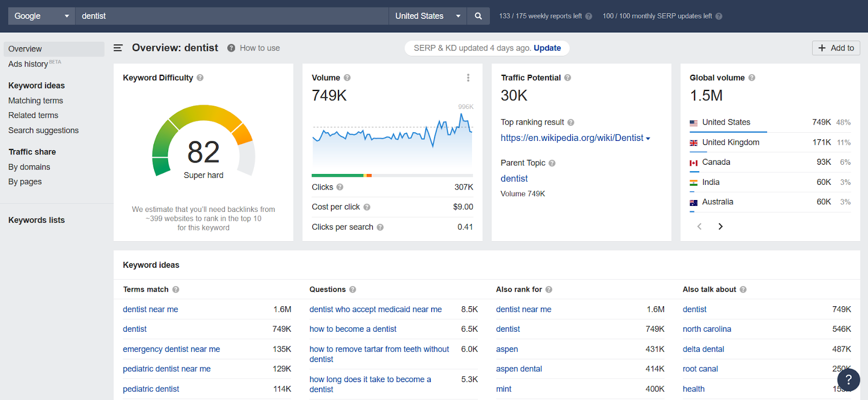
Task: Open Matching terms in the sidebar
Action: [36, 100]
